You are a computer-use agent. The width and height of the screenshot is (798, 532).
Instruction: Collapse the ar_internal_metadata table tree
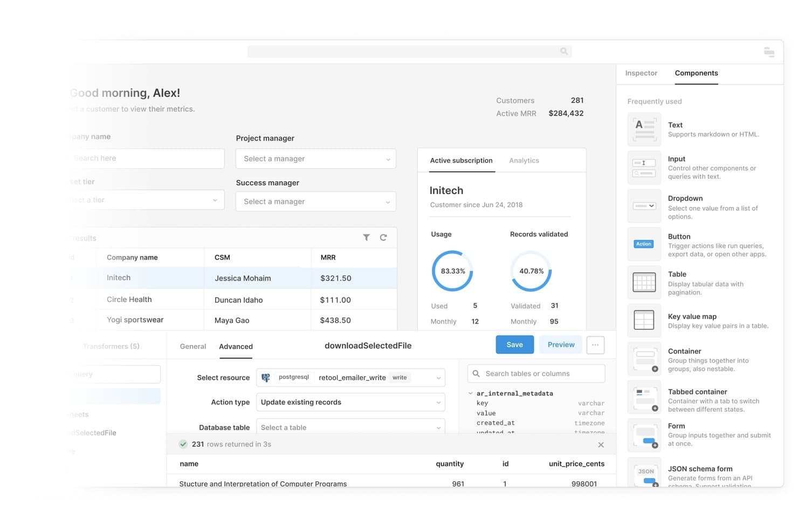tap(471, 393)
